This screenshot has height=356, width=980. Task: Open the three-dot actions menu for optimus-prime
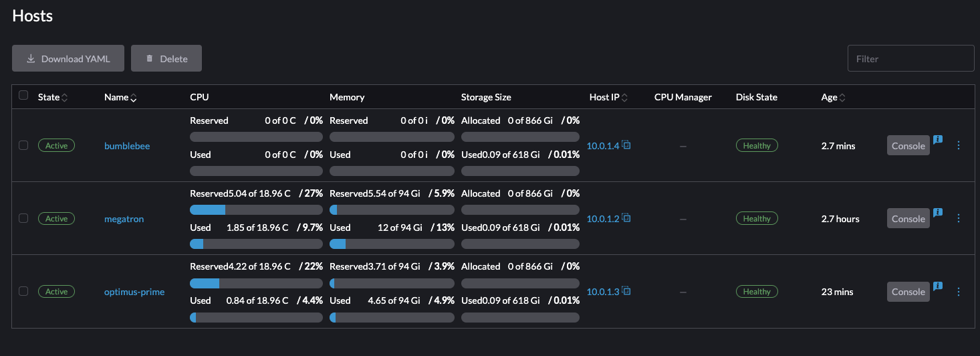coord(959,291)
